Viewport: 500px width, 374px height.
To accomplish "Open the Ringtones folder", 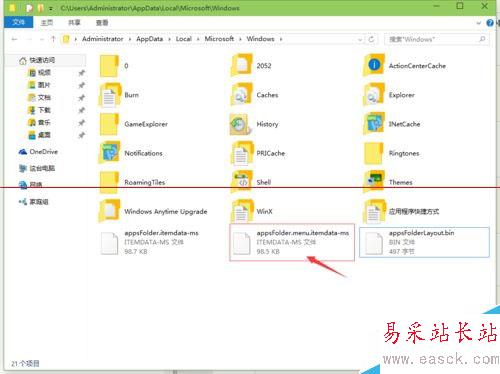I will click(391, 153).
